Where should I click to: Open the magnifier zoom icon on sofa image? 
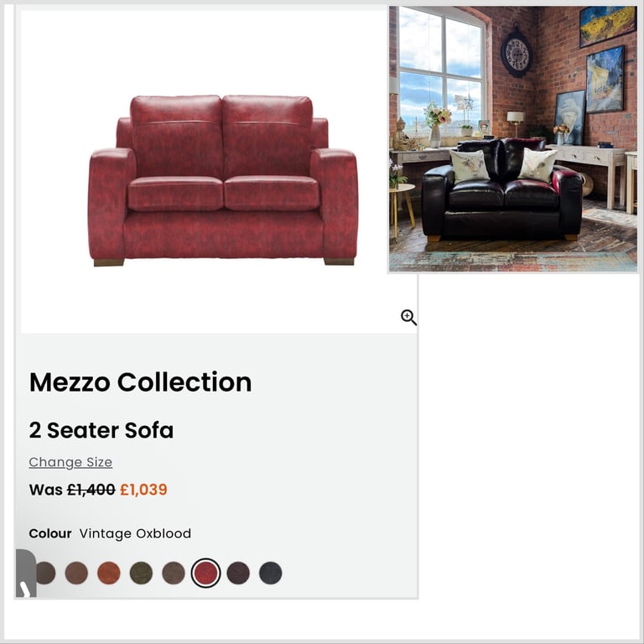click(408, 318)
